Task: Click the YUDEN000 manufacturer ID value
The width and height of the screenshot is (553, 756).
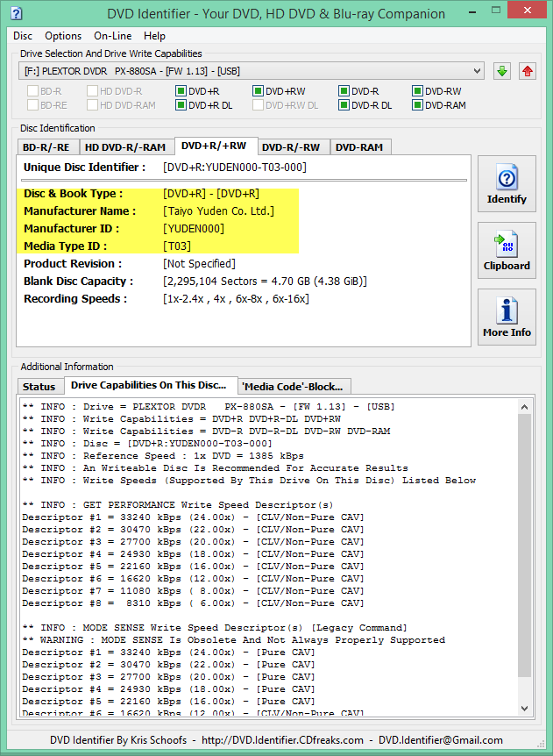Action: pyautogui.click(x=194, y=229)
